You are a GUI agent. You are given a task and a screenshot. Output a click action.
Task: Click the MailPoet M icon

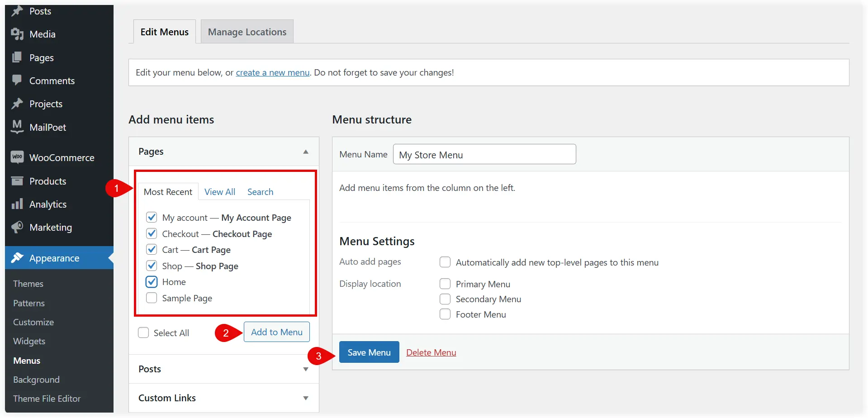17,127
